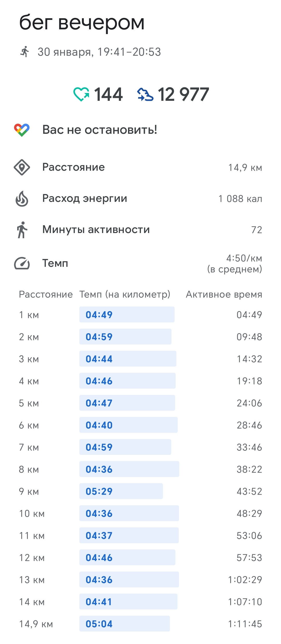Tap the speedometer icon for Темп
The height and width of the screenshot is (644, 281).
tap(22, 263)
